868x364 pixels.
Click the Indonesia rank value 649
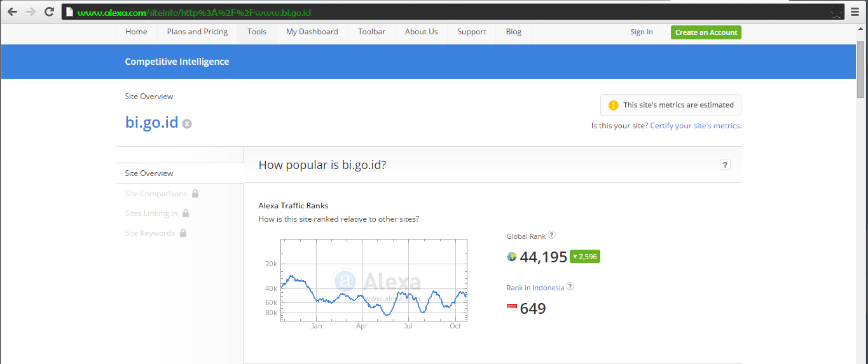(x=533, y=309)
